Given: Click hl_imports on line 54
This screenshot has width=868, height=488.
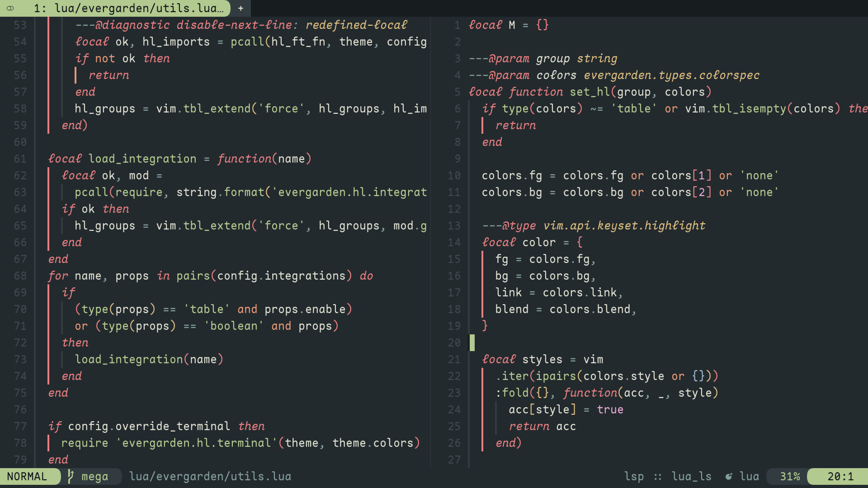Looking at the screenshot, I should pos(176,42).
